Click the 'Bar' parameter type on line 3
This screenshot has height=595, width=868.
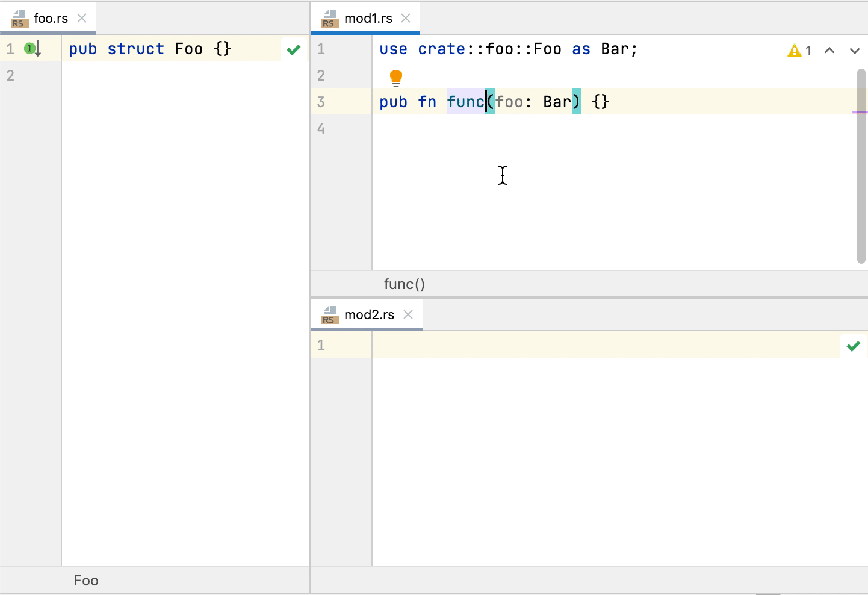coord(557,101)
